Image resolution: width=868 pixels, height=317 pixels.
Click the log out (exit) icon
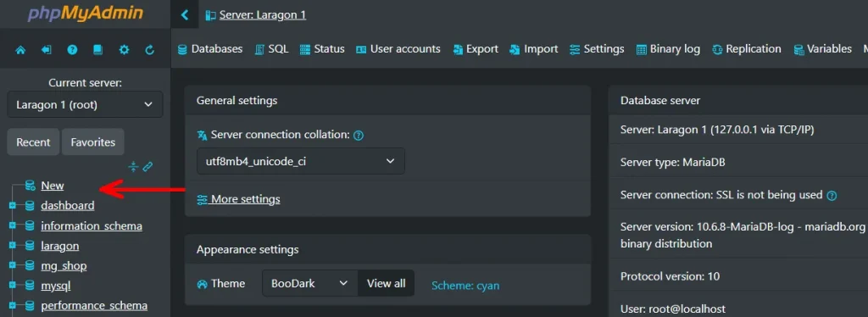click(47, 50)
